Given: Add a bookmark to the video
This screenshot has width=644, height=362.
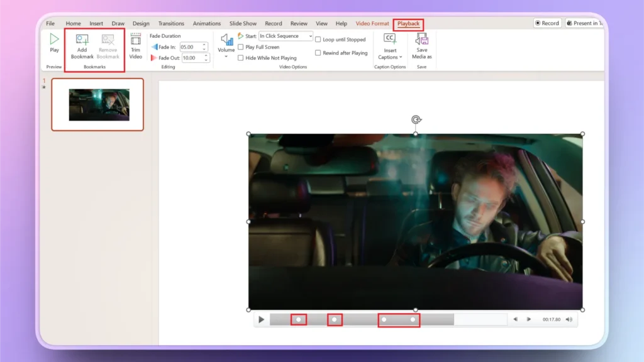Looking at the screenshot, I should [x=82, y=46].
